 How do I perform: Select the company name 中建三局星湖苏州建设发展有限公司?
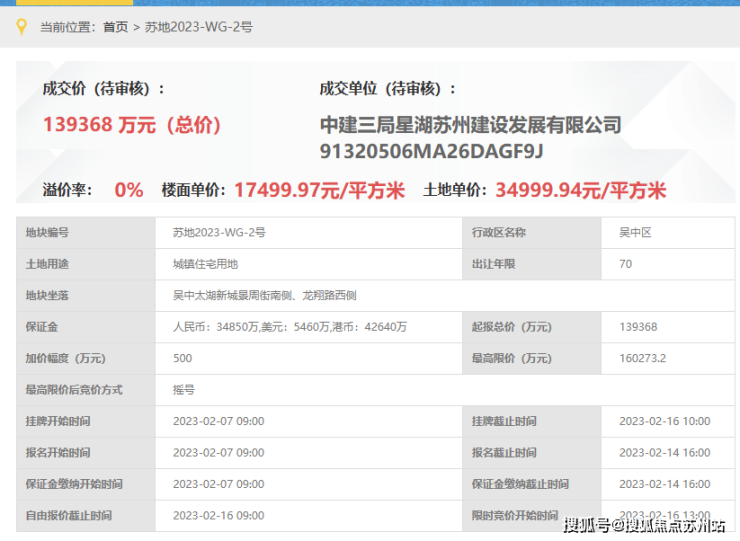pos(471,125)
